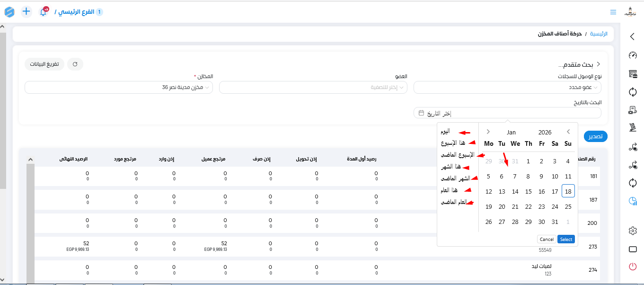Screen dimensions: 644x285
Task: Pick January 18 in the calendar
Action: 568,191
